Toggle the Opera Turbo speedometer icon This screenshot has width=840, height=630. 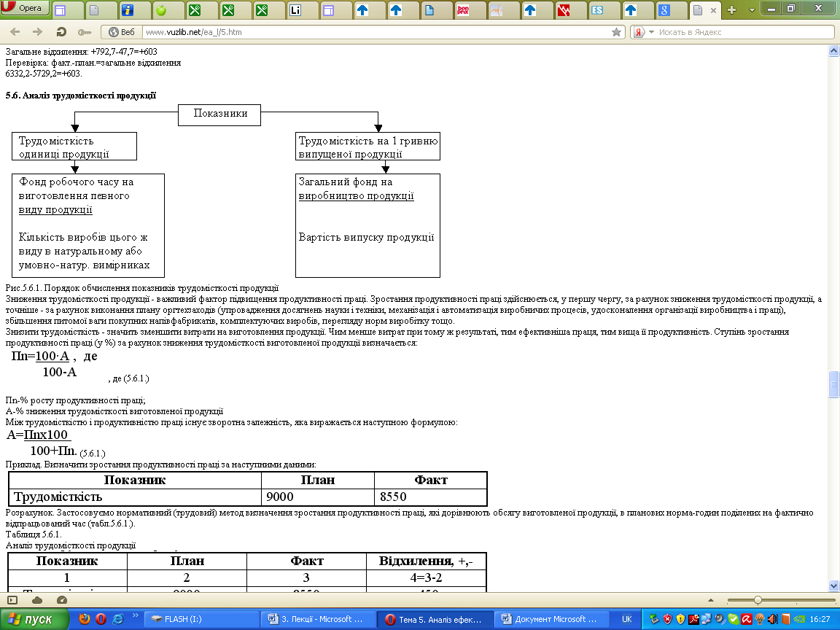coord(61,600)
